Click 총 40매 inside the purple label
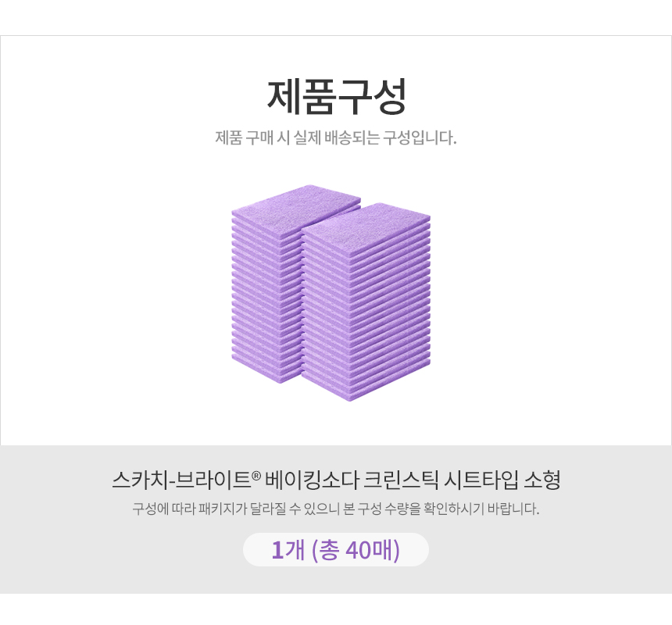672x625 pixels. pos(356,550)
